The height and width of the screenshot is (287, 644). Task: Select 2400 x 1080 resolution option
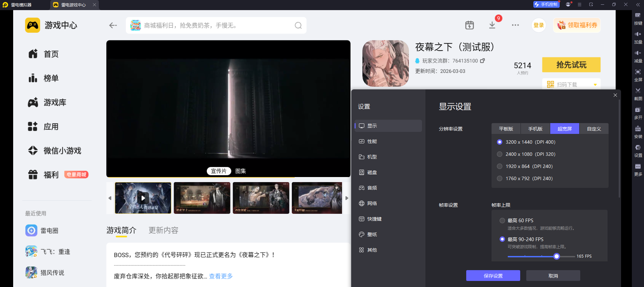[500, 154]
